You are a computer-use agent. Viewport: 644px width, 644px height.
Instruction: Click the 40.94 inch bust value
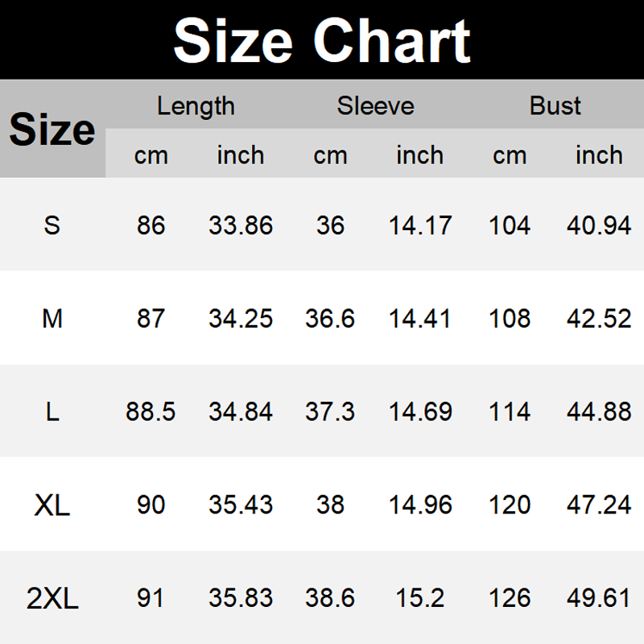(599, 225)
